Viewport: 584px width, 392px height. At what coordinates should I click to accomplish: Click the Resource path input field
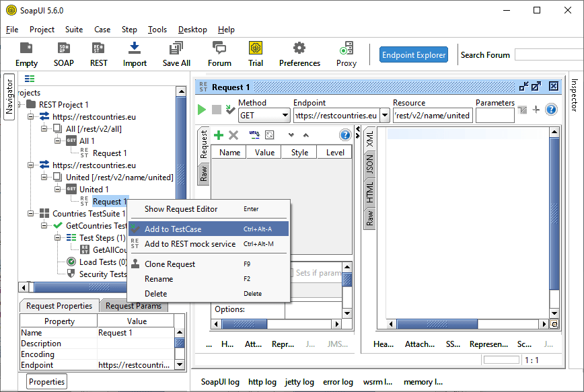pyautogui.click(x=433, y=116)
